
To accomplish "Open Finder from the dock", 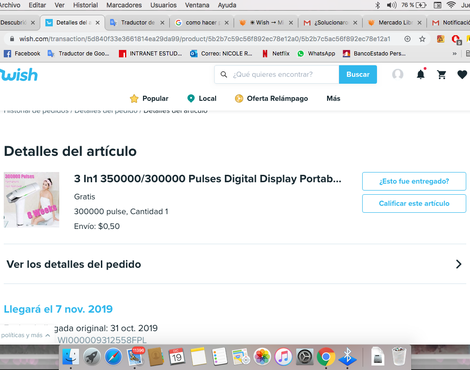I will click(71, 357).
